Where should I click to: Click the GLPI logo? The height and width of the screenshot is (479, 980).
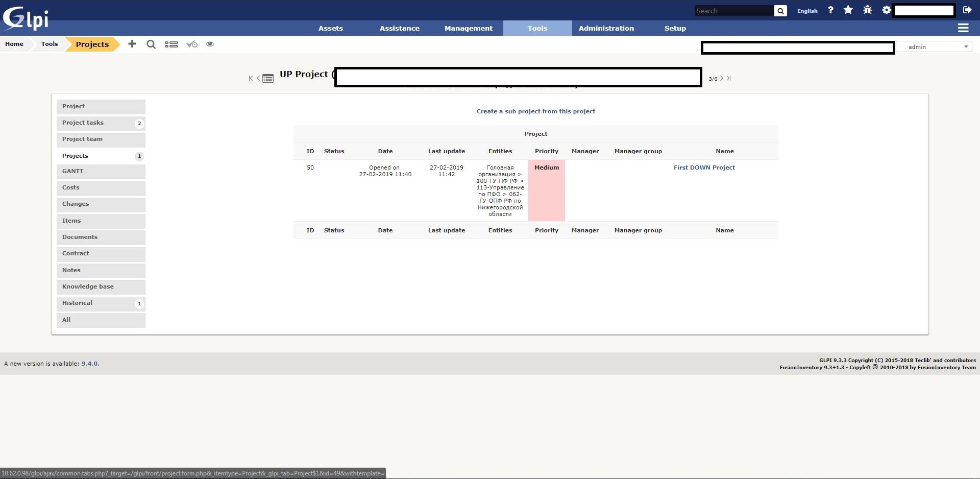26,18
